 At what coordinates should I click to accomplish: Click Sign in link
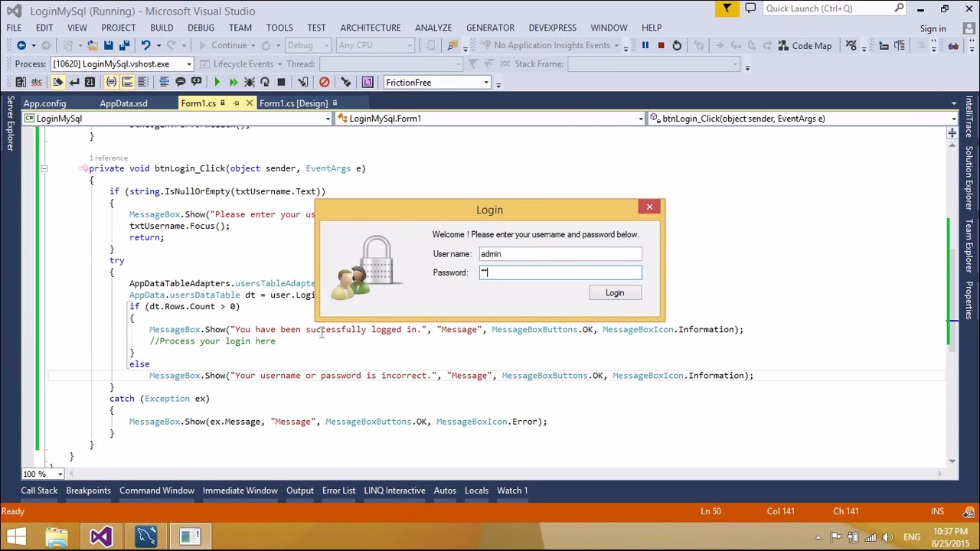pos(933,29)
